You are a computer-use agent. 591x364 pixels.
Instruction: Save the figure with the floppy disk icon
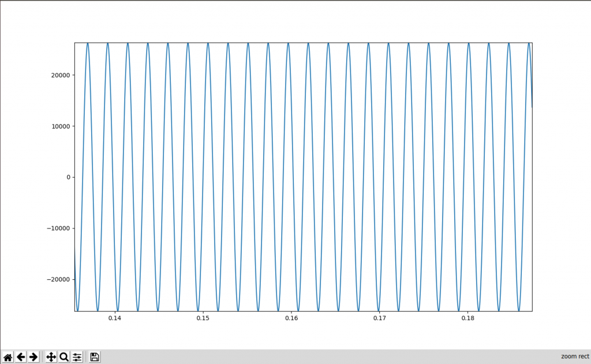95,357
